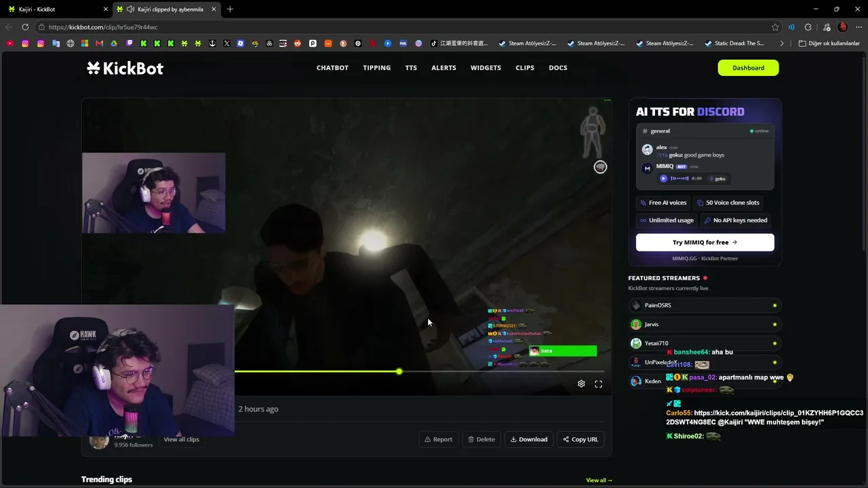Copy the clip URL
This screenshot has height=488, width=868.
point(580,439)
